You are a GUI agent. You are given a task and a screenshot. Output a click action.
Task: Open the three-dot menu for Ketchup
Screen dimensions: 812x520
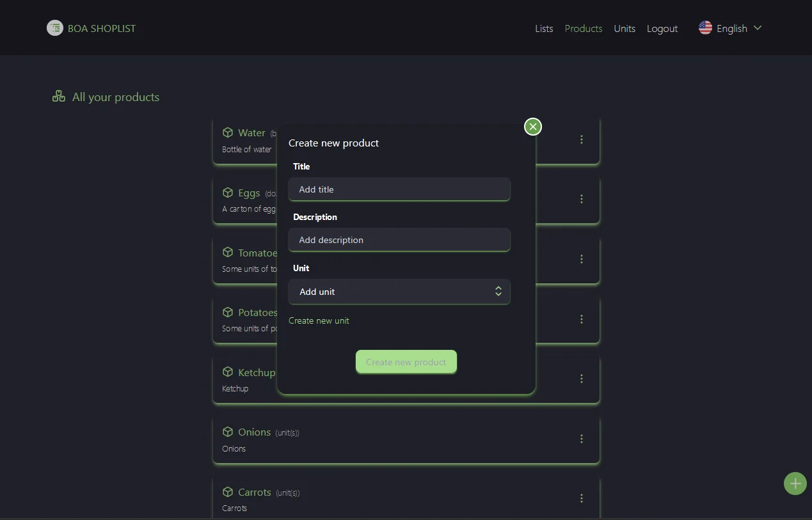pos(581,379)
